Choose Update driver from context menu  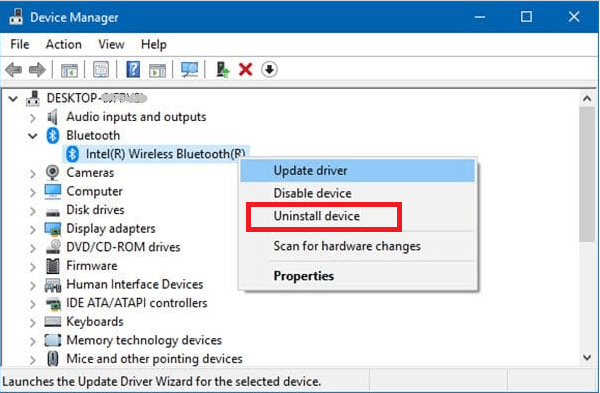357,170
